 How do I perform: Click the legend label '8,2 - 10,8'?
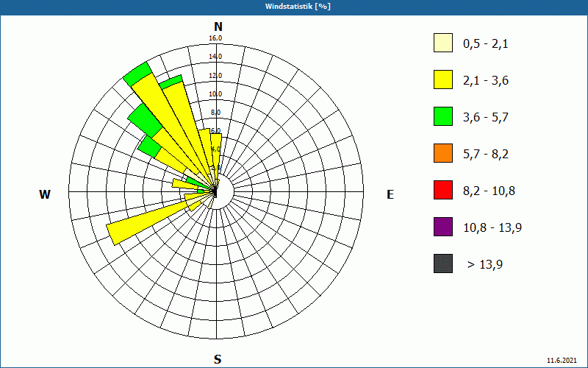tap(489, 191)
